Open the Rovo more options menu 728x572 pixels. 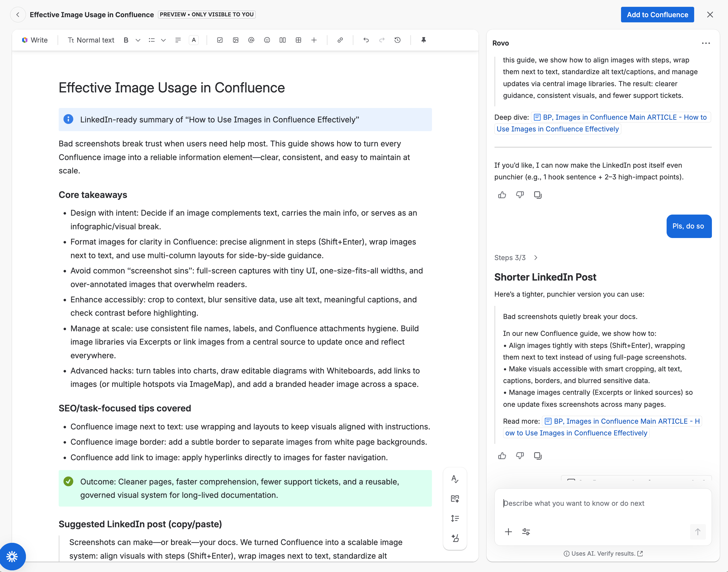click(x=706, y=43)
